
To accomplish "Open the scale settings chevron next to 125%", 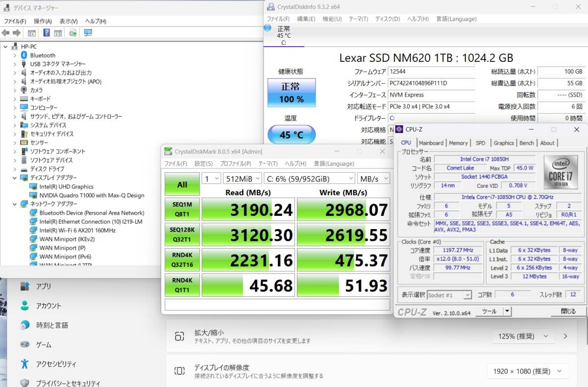I will [565, 336].
